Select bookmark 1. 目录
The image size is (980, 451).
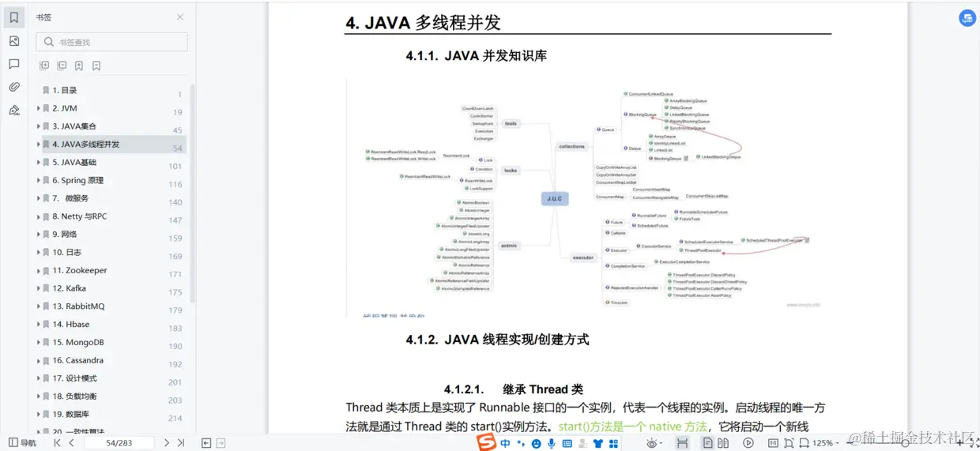pos(65,90)
